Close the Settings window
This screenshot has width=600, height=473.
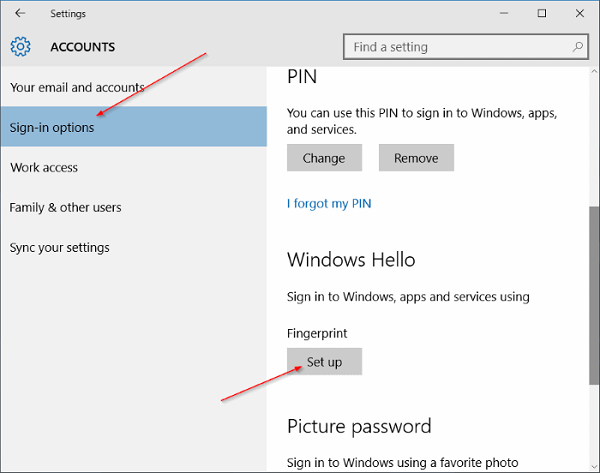tap(581, 13)
